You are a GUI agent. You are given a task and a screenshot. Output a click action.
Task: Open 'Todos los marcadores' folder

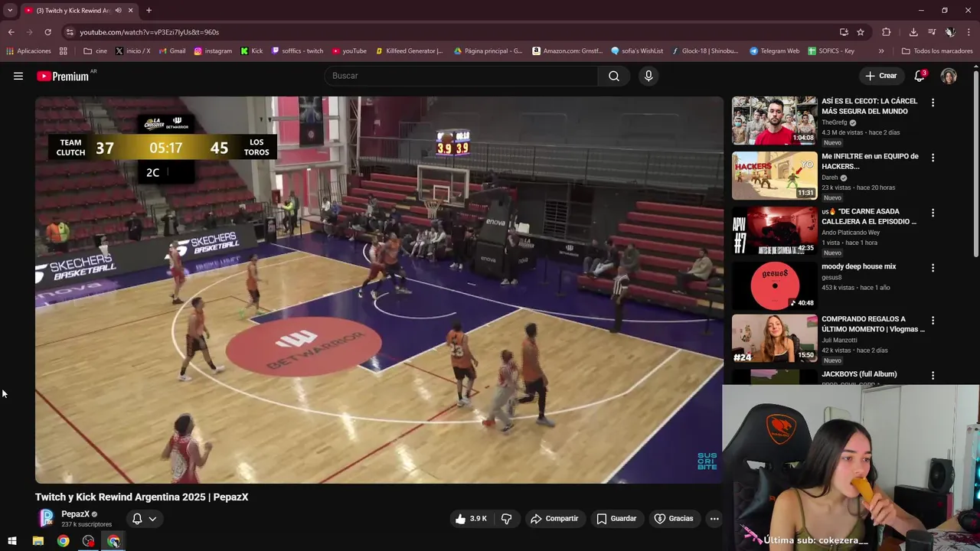pos(936,51)
